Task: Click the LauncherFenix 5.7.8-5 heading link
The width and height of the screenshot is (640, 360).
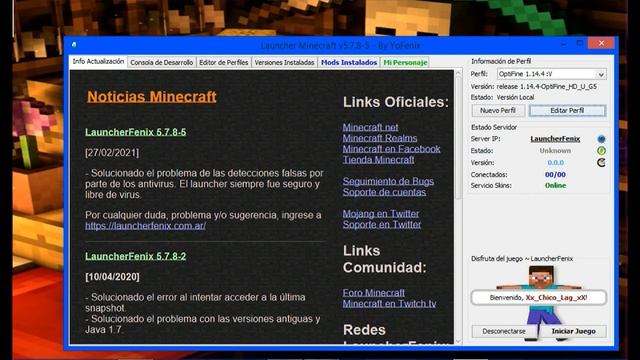Action: point(136,132)
